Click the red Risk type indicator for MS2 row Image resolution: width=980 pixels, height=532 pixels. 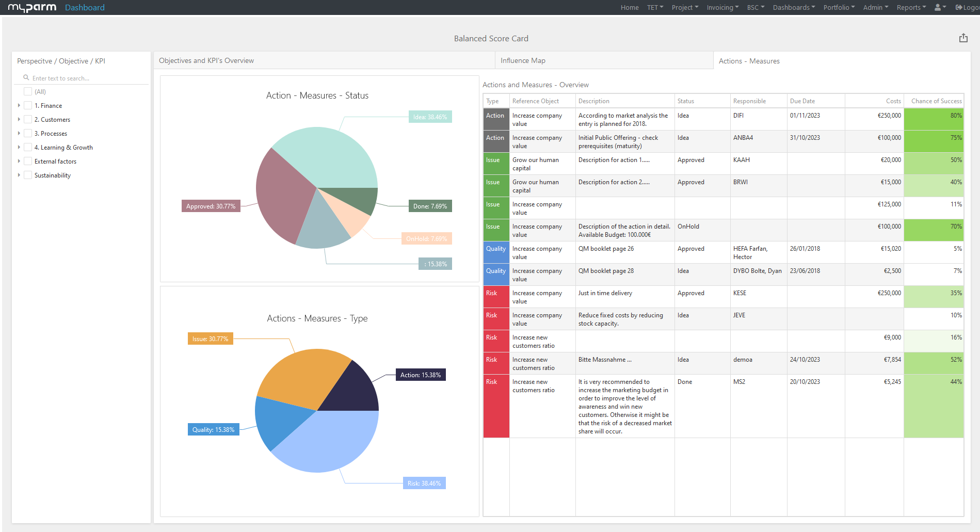click(x=495, y=405)
